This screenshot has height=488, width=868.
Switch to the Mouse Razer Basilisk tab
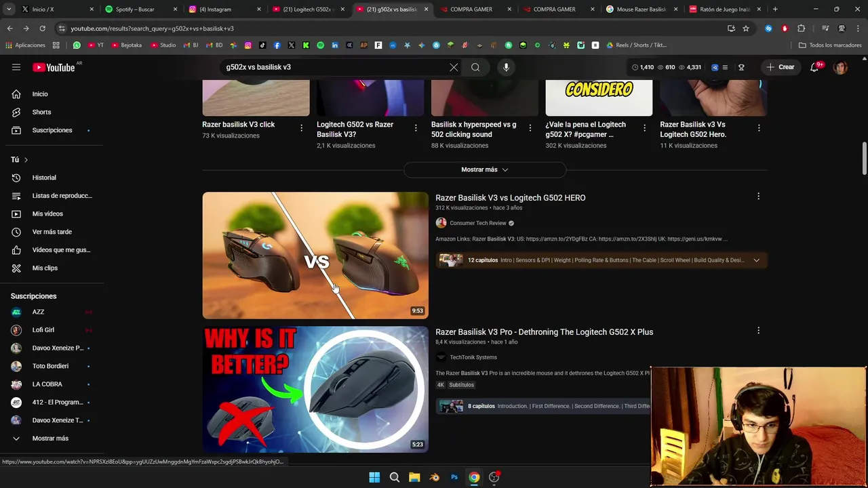(x=641, y=9)
